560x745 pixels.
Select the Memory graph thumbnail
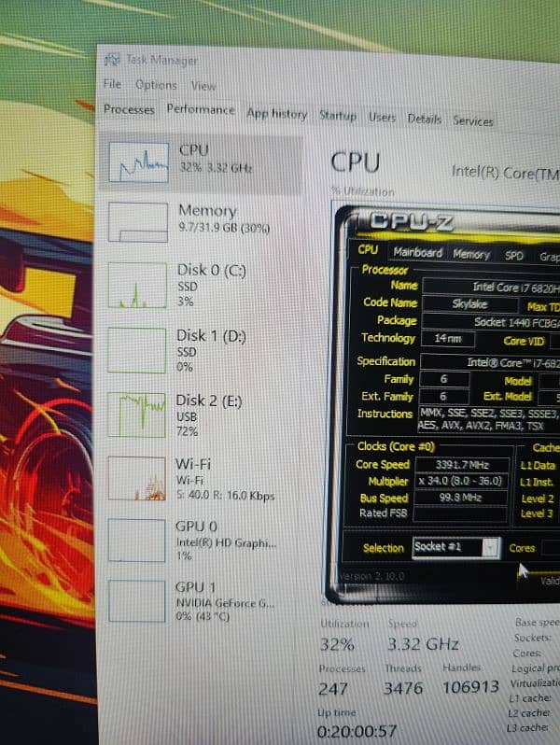point(138,222)
